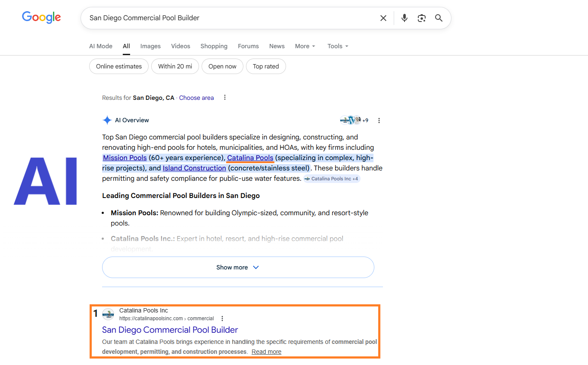
Task: Clear the search box with X icon
Action: point(383,18)
